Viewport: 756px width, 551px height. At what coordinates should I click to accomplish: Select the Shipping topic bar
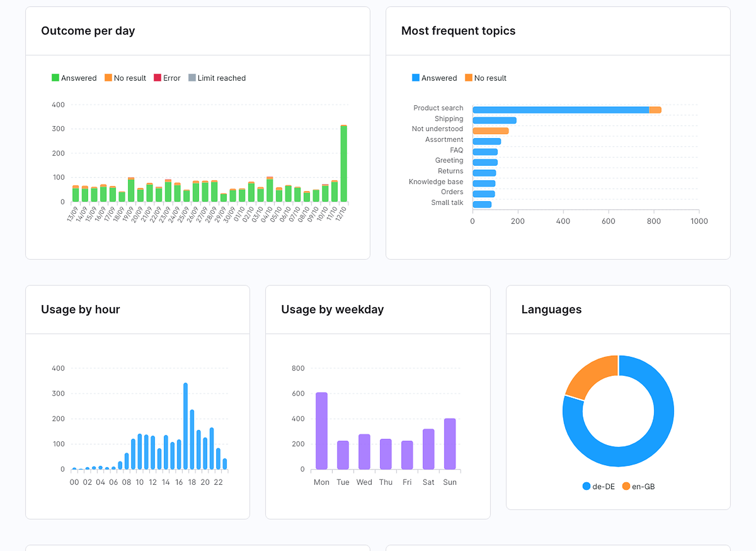pos(494,121)
